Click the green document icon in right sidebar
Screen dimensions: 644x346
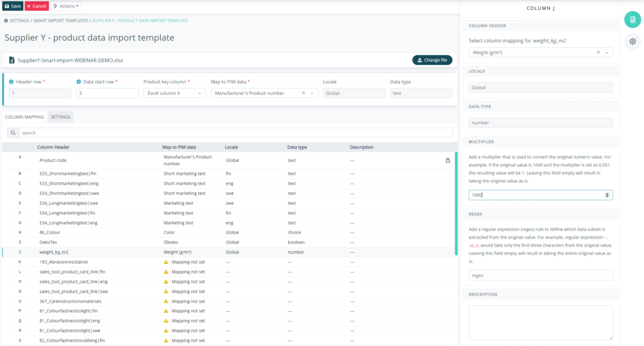pyautogui.click(x=633, y=20)
